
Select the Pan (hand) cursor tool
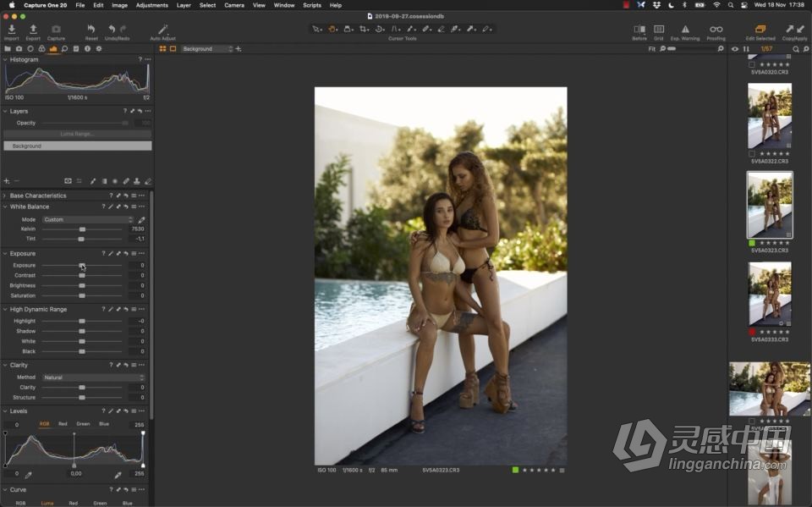click(x=332, y=29)
